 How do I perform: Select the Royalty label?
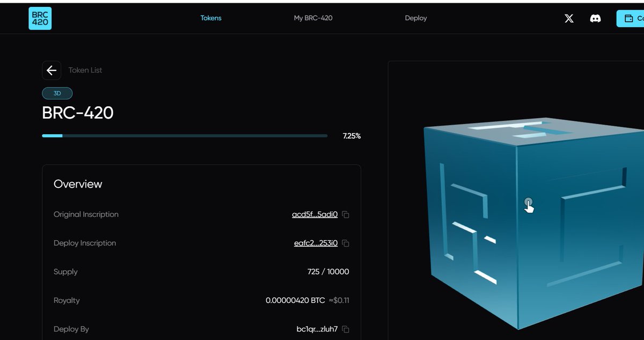(67, 300)
